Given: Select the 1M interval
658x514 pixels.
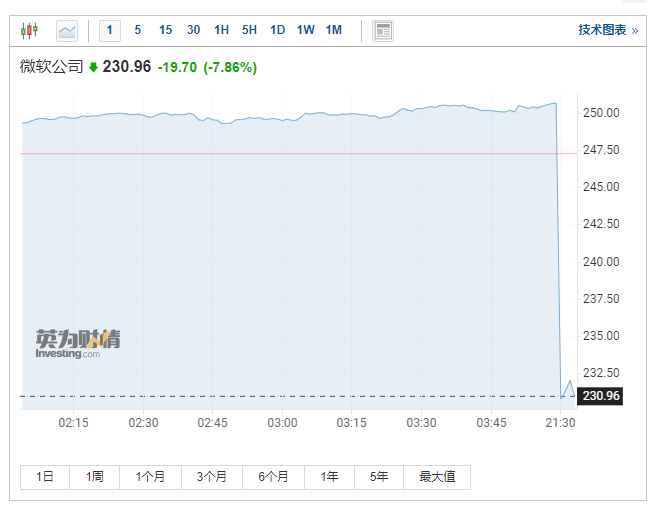Looking at the screenshot, I should tap(333, 30).
